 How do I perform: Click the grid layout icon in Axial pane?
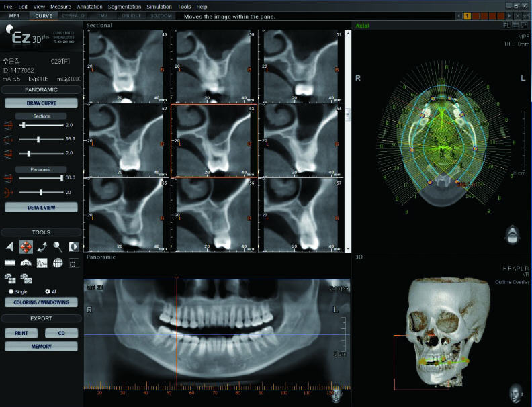point(515,25)
